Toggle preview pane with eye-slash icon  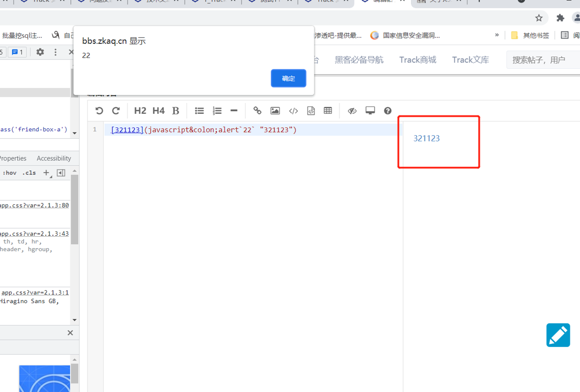[352, 111]
